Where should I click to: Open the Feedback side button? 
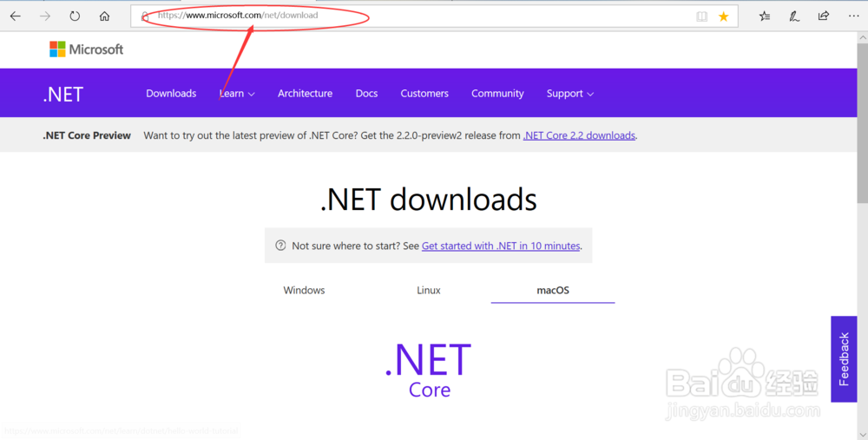click(x=844, y=358)
